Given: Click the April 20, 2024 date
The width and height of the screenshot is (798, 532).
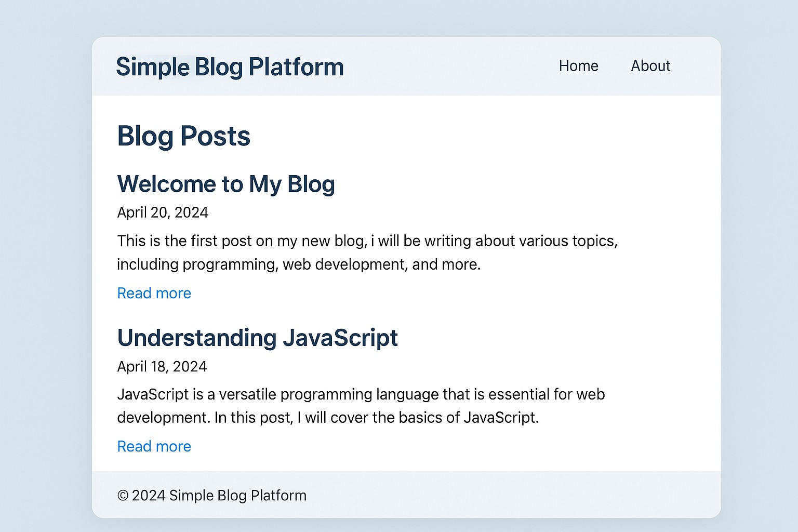Looking at the screenshot, I should click(162, 212).
